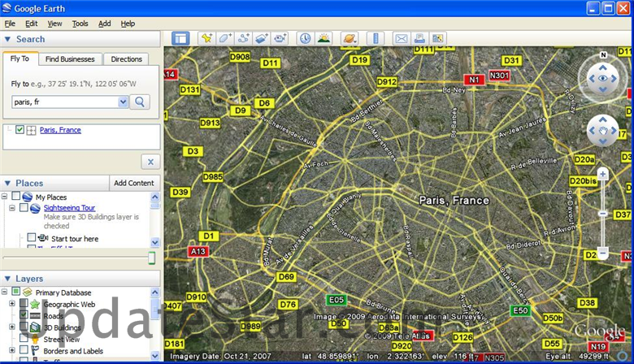Click the Add Content button
This screenshot has width=634, height=364.
[x=134, y=183]
